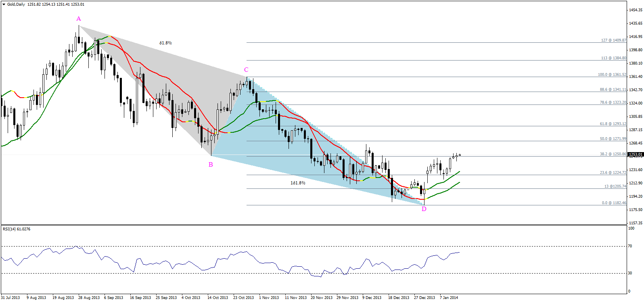Click date label 7 Jan 2014

pyautogui.click(x=449, y=298)
